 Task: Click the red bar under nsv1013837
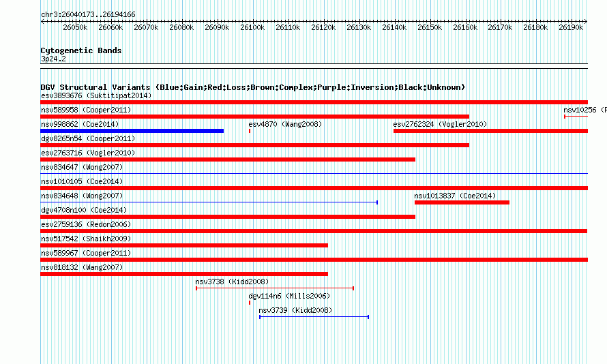tap(462, 202)
